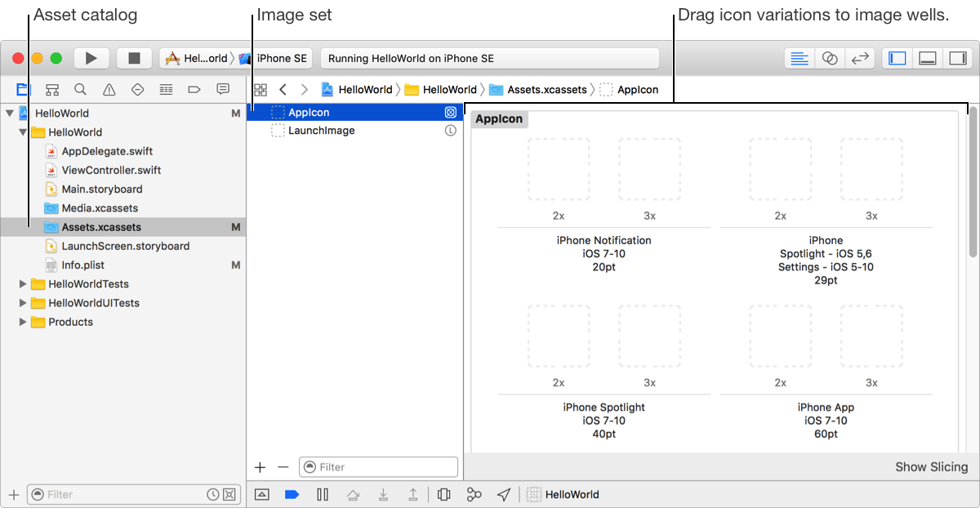980x508 pixels.
Task: Open the Debug View Hierarchy tool
Action: pos(443,494)
